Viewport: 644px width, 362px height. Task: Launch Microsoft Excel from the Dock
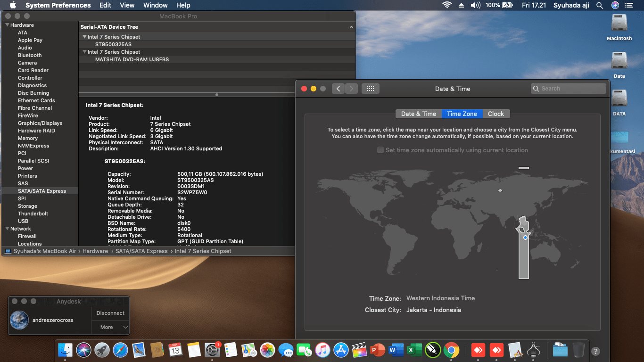coord(414,350)
